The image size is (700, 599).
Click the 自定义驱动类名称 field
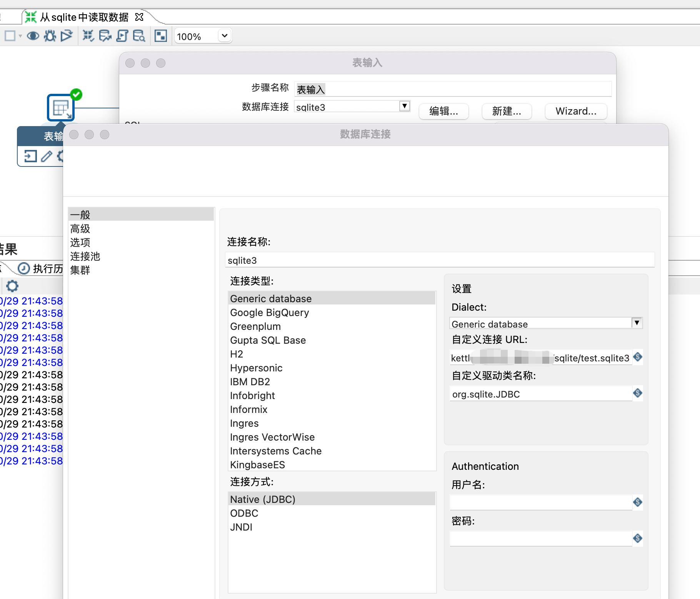pyautogui.click(x=540, y=394)
